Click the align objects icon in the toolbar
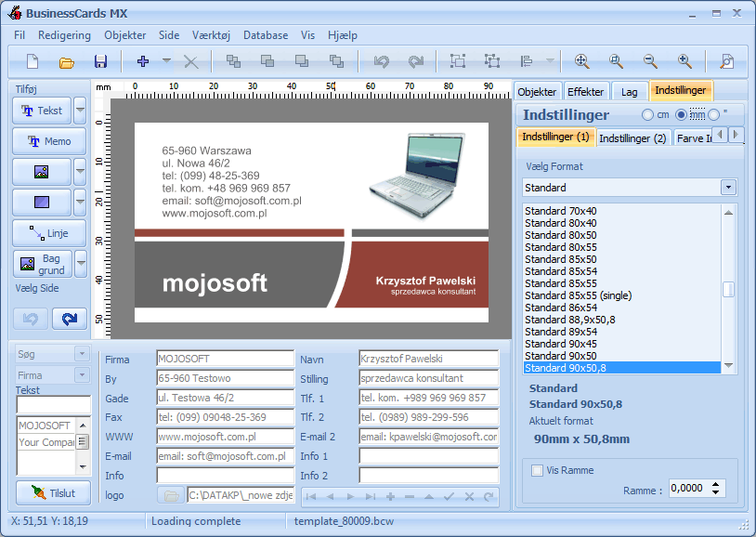The image size is (756, 537). point(527,61)
